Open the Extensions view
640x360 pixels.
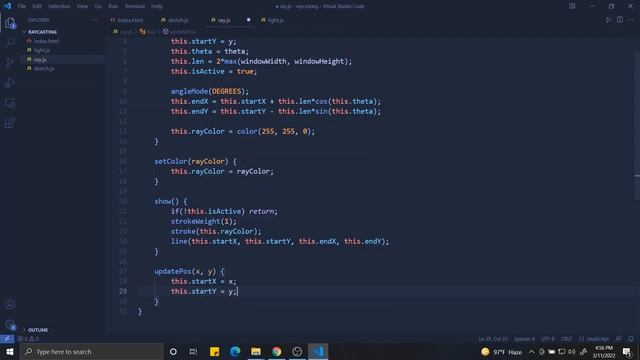click(x=10, y=122)
